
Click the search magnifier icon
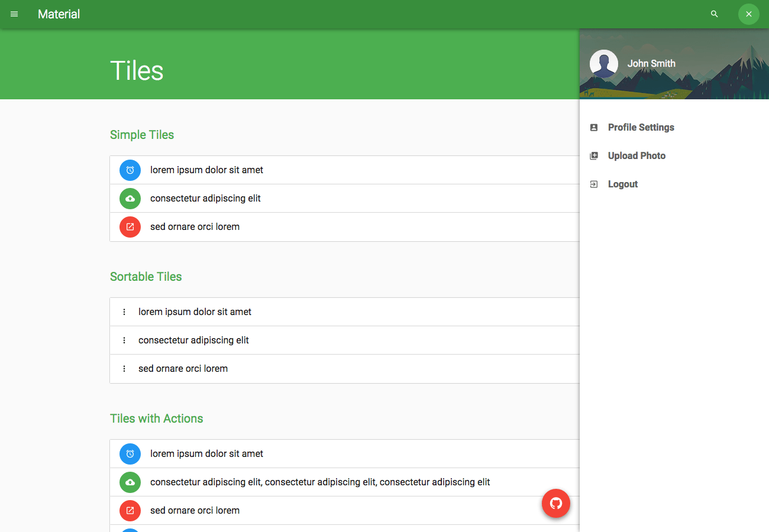point(714,14)
